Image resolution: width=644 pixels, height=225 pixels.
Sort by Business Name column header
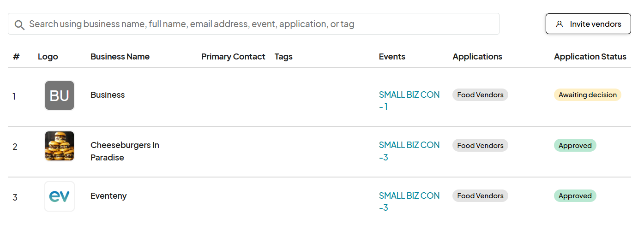coord(120,57)
